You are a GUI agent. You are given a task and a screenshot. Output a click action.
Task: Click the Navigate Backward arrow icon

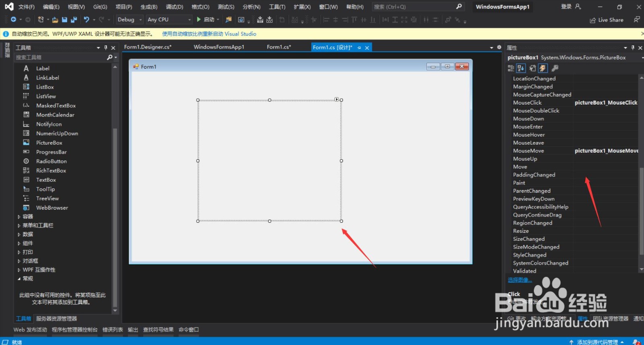point(13,19)
